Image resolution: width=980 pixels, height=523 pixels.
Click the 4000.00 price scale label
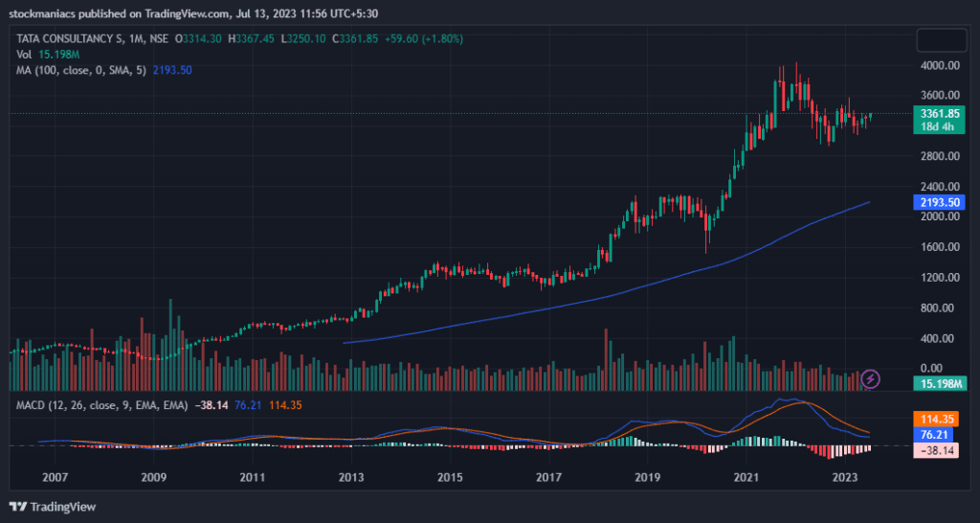click(941, 65)
